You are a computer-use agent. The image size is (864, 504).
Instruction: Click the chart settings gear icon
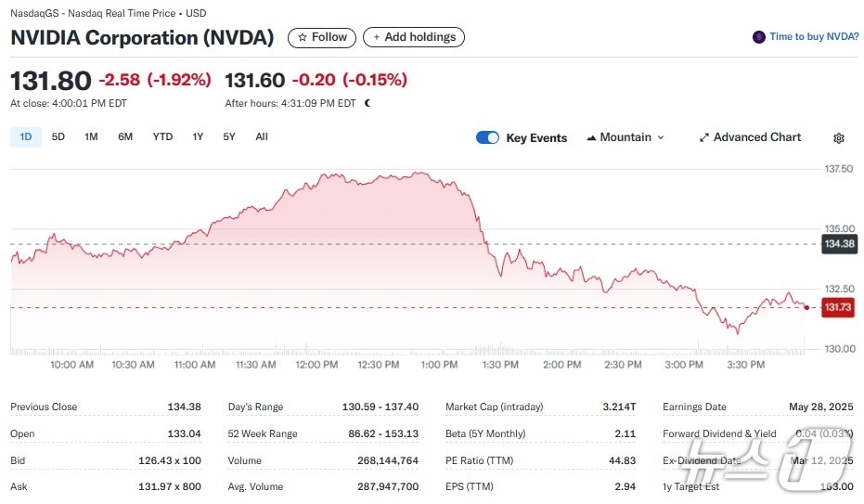(x=839, y=138)
